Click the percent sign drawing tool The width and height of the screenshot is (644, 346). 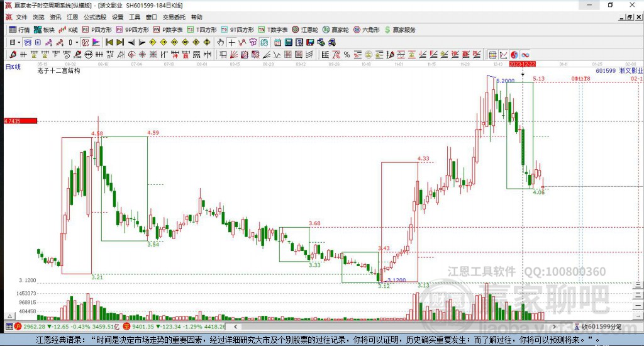coord(347,55)
